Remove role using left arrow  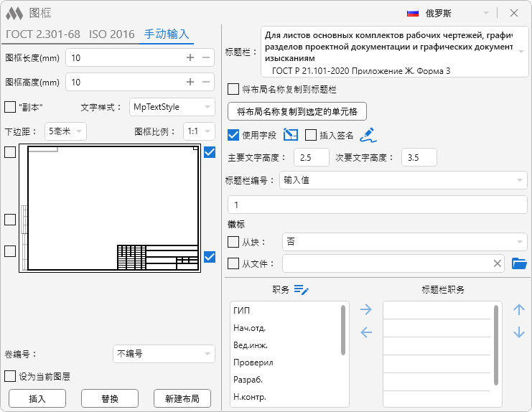tap(366, 332)
